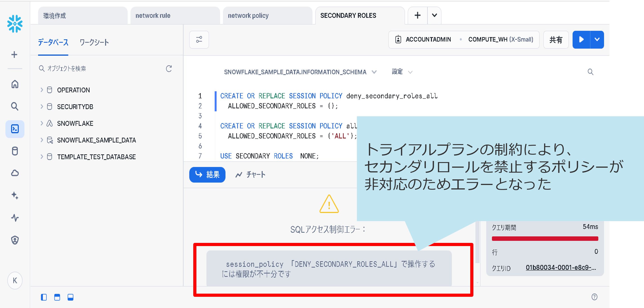Open the worksheets panel in the sidebar

click(15, 129)
